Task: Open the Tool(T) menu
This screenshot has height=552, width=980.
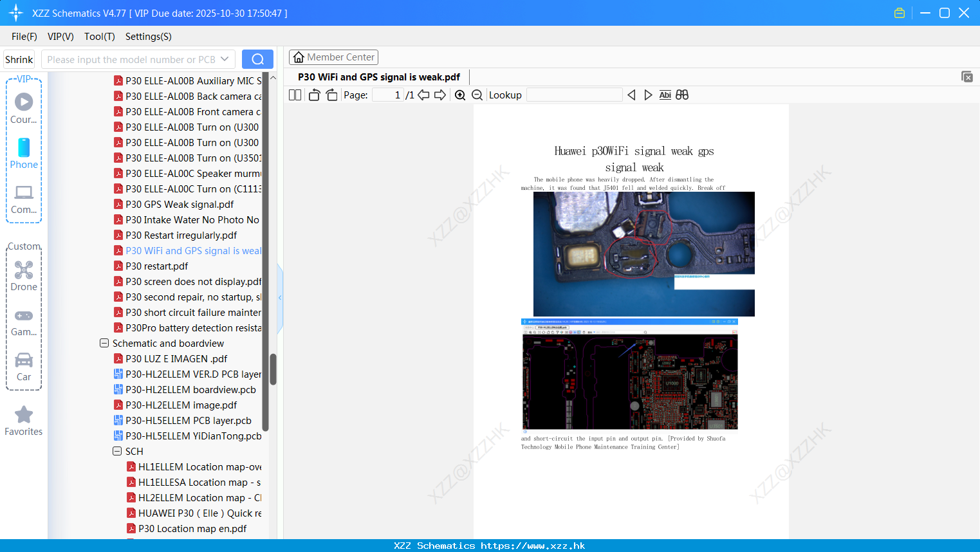Action: tap(100, 37)
